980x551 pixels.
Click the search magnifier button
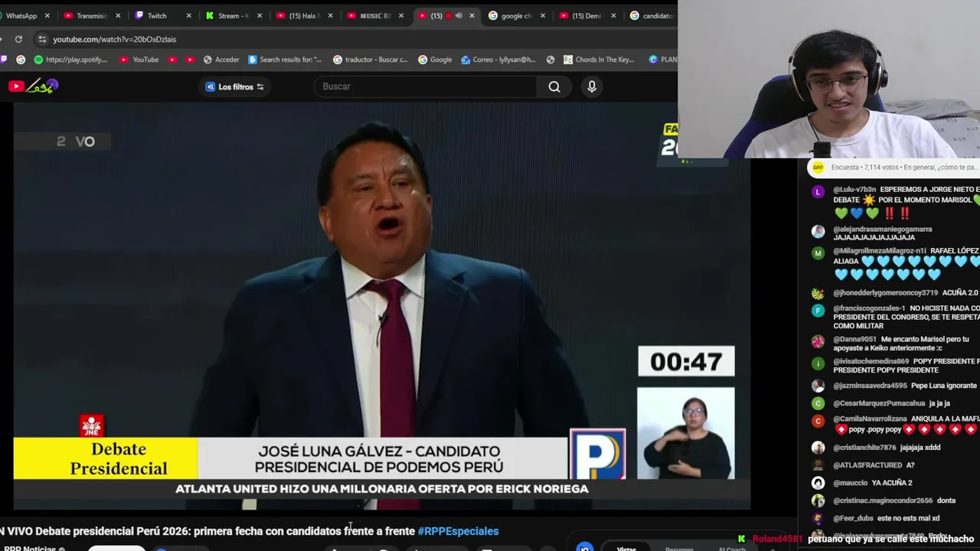(554, 86)
